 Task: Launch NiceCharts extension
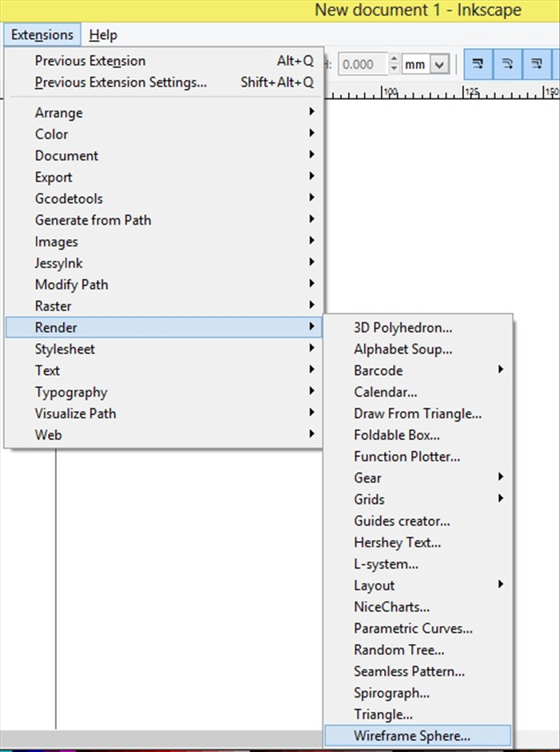(418, 607)
